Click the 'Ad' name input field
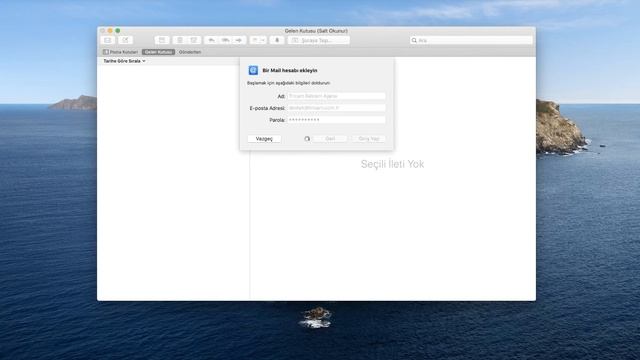The height and width of the screenshot is (360, 640). pyautogui.click(x=336, y=96)
